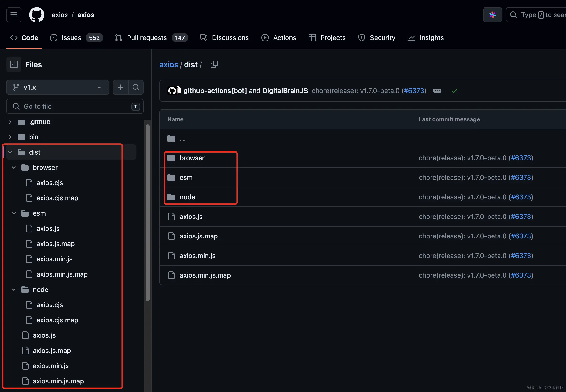The width and height of the screenshot is (566, 392).
Task: Open axios.min.js under the esm folder
Action: (55, 259)
